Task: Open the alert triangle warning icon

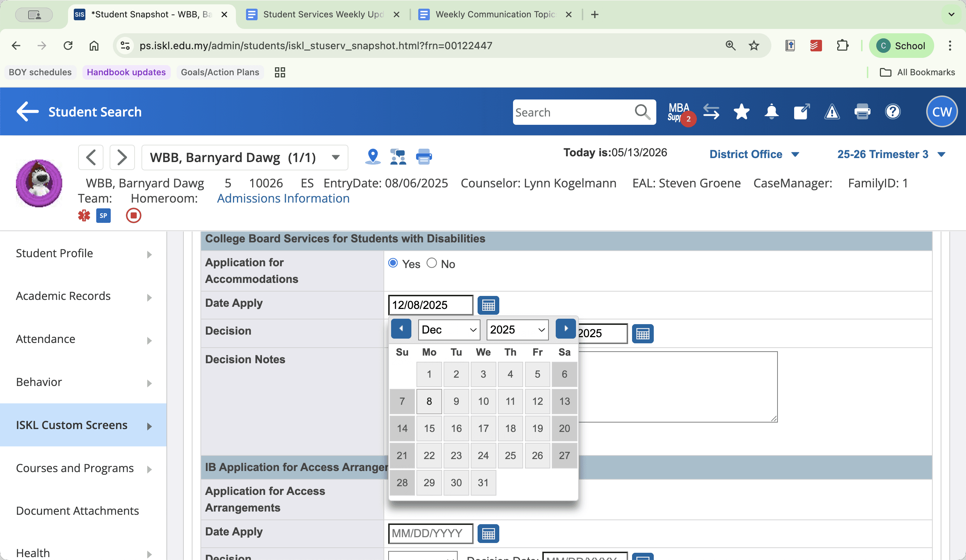Action: [x=832, y=112]
